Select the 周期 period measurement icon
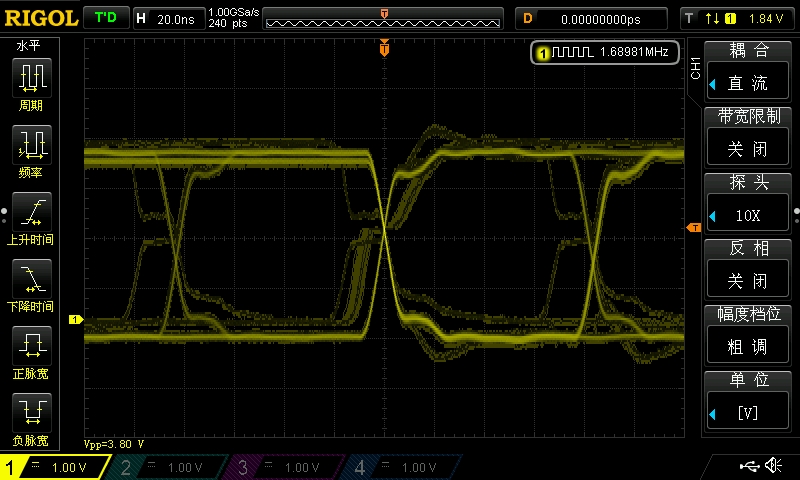Screen dimensions: 800x480 coord(32,78)
